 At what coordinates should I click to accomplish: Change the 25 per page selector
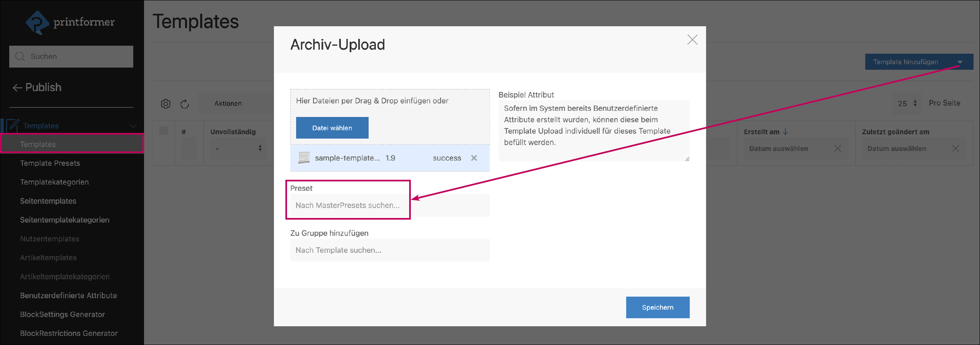click(x=907, y=103)
